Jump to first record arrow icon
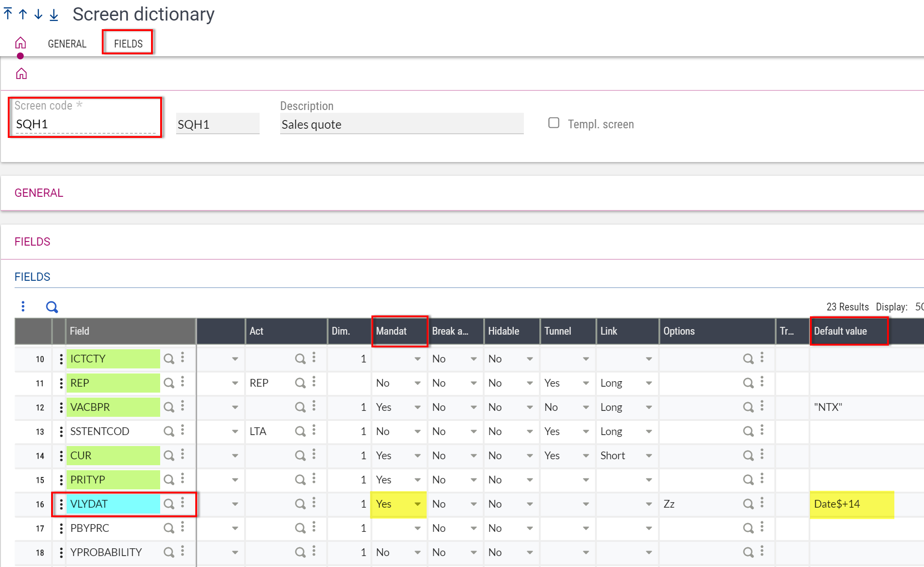The width and height of the screenshot is (924, 567). coord(8,14)
